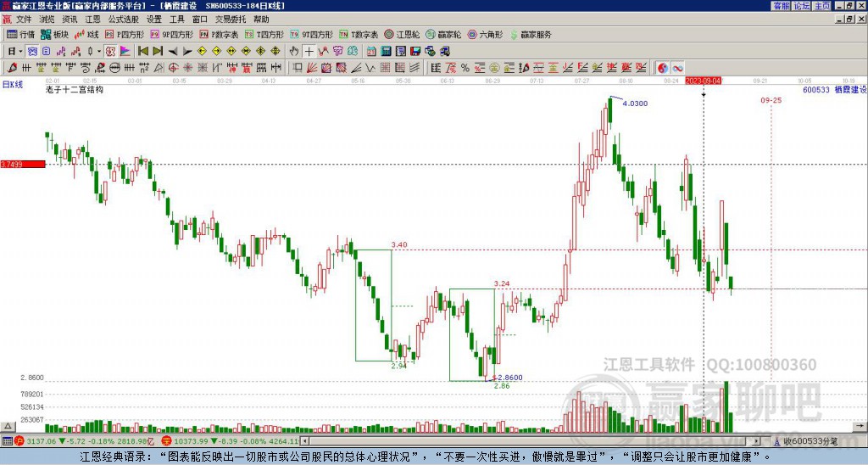Viewport: 868px width, 465px height.
Task: Jump to the last bar (skip-to-end icon)
Action: 158,52
